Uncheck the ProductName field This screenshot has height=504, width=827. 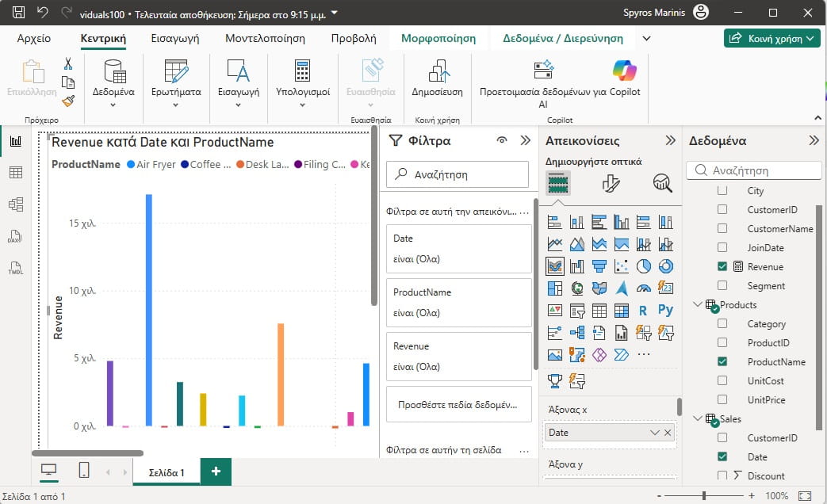point(722,361)
